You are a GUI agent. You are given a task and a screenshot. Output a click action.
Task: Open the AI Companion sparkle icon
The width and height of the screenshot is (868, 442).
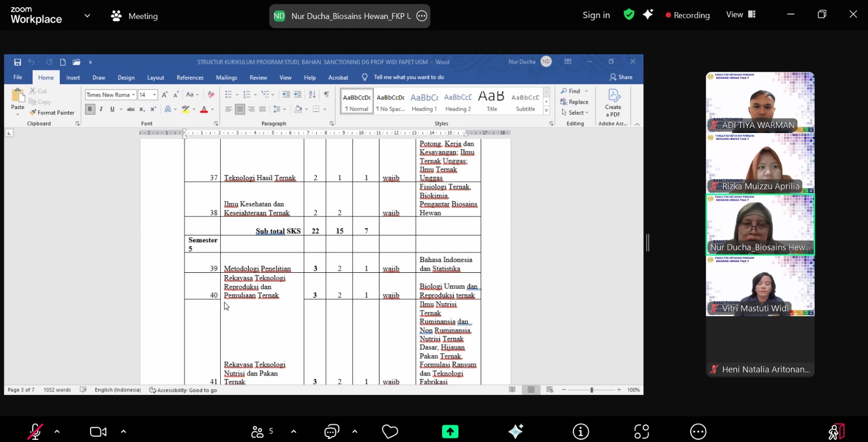[515, 432]
